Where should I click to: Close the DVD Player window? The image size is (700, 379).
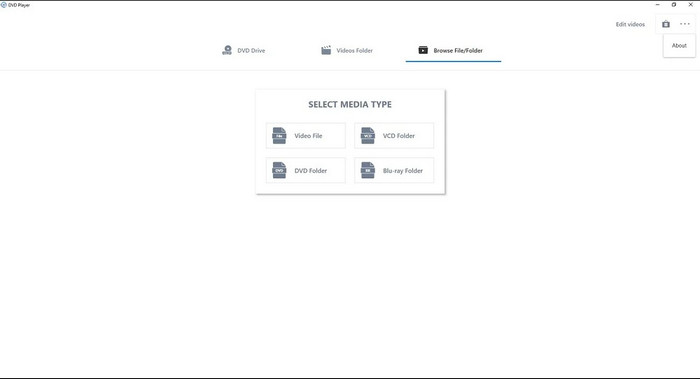tap(690, 5)
